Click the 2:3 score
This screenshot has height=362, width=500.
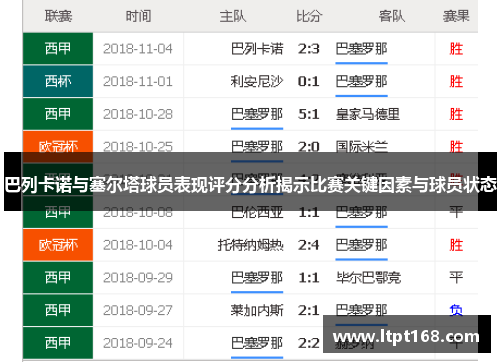pyautogui.click(x=309, y=49)
